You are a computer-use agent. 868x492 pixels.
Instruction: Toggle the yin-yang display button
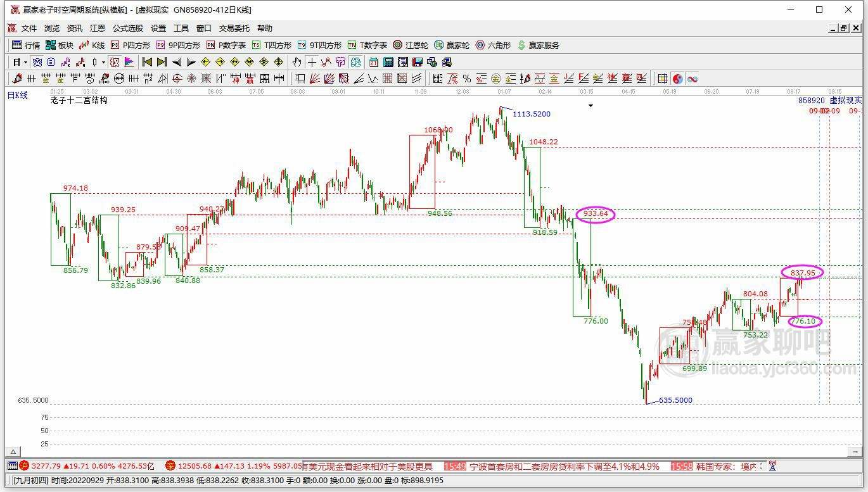pyautogui.click(x=678, y=79)
